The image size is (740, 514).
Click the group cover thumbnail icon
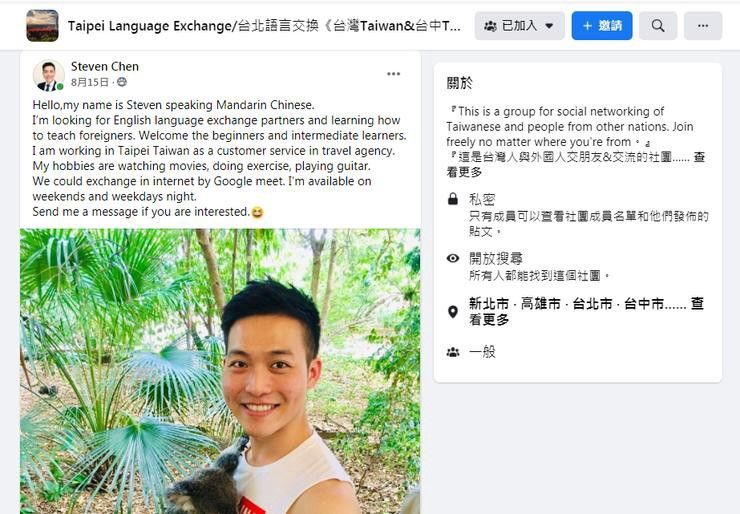tap(42, 25)
